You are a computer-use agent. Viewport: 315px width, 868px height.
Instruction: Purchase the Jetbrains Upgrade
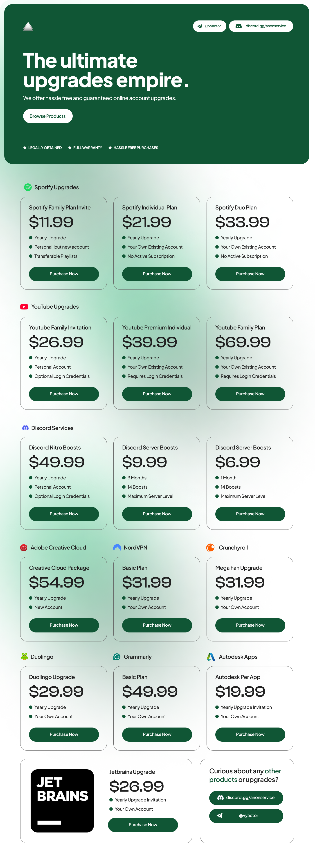pos(143,825)
